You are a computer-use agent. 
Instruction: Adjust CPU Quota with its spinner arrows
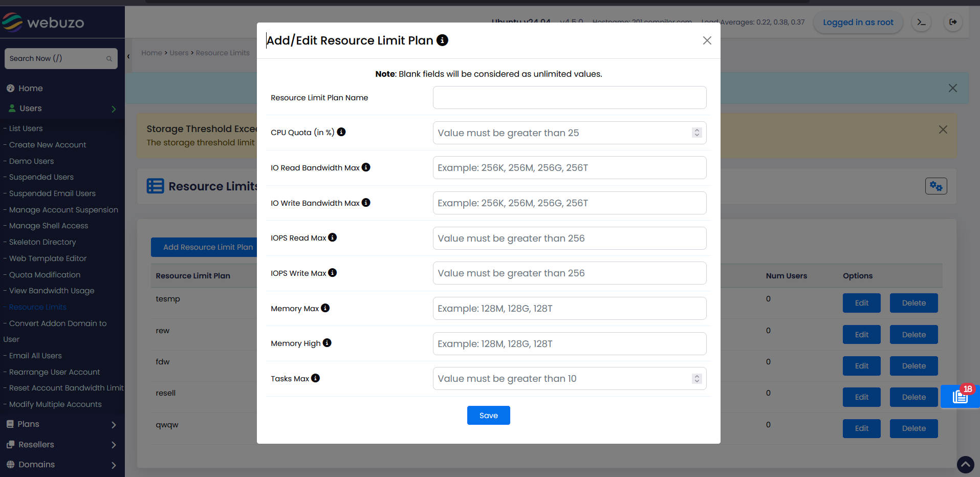click(x=696, y=133)
